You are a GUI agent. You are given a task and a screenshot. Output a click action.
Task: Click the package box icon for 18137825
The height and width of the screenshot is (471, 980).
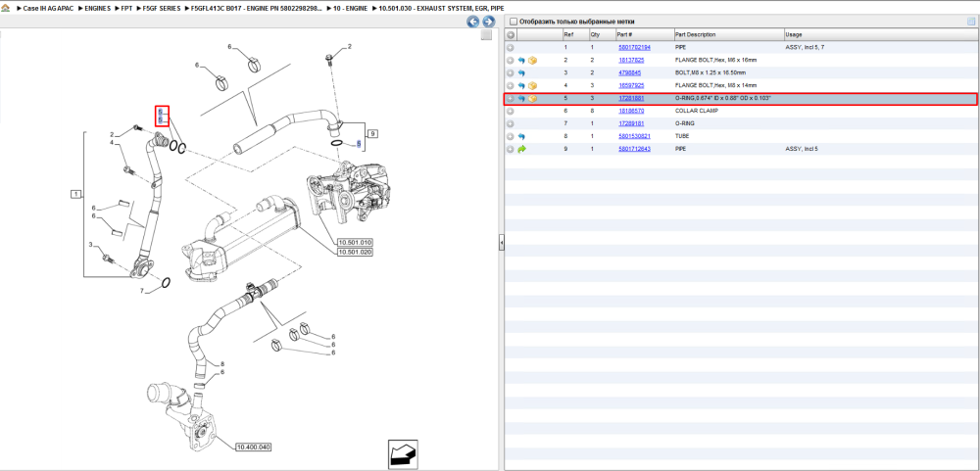click(x=532, y=61)
